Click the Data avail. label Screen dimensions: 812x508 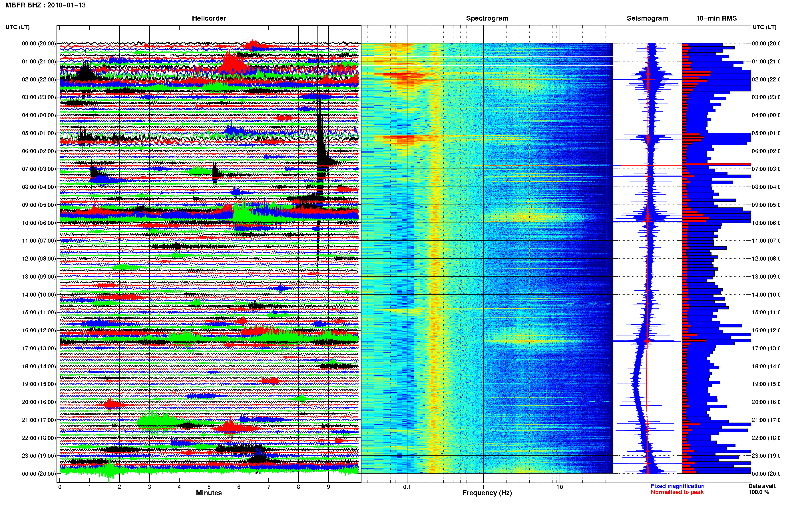(x=762, y=486)
